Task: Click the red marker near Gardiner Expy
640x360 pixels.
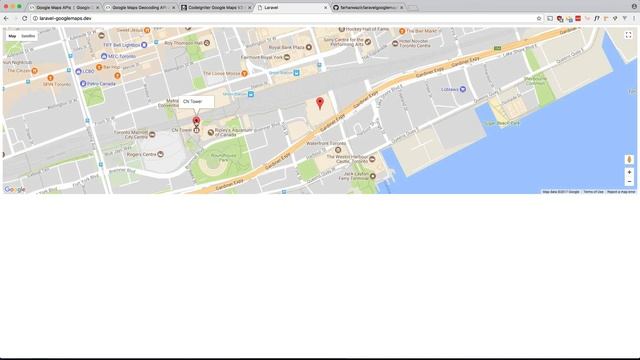Action: [320, 103]
